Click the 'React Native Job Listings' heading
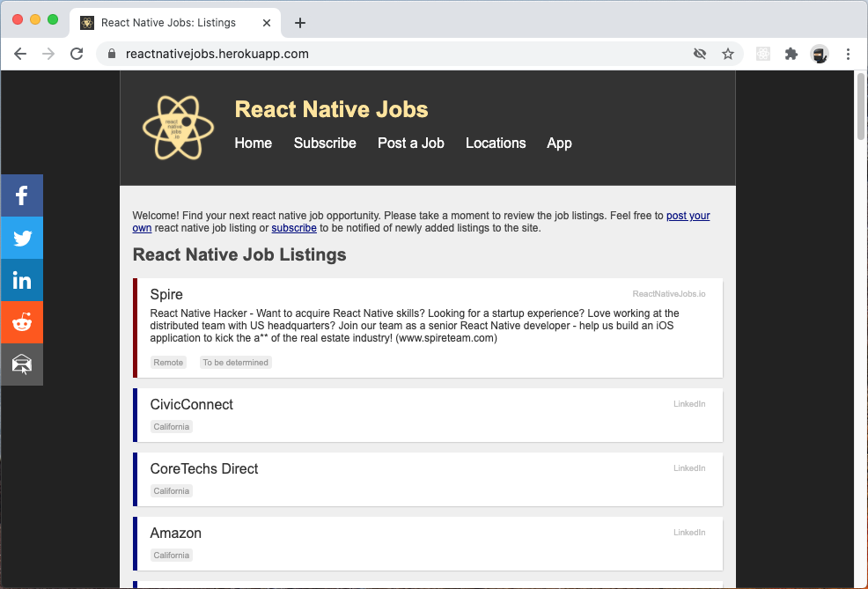 pyautogui.click(x=239, y=254)
